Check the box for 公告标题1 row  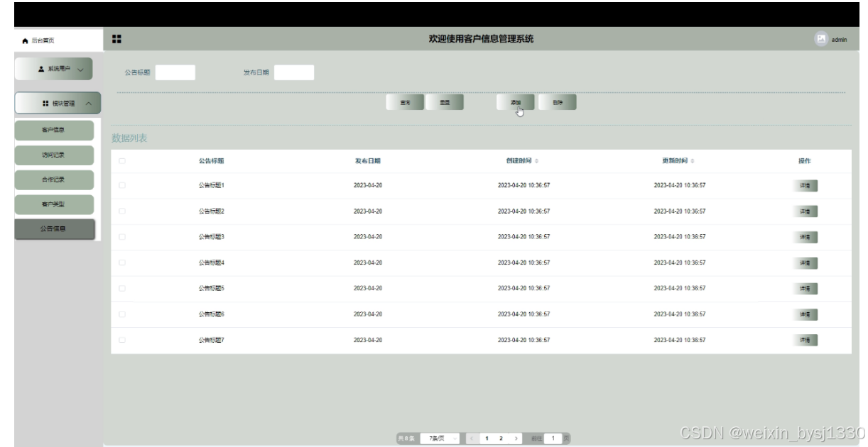[x=122, y=185]
